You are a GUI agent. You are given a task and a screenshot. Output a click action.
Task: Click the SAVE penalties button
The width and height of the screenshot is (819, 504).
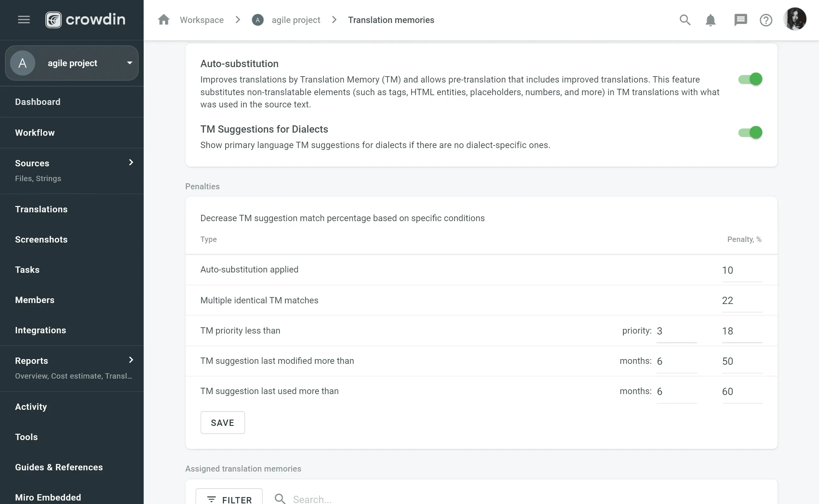(x=222, y=422)
